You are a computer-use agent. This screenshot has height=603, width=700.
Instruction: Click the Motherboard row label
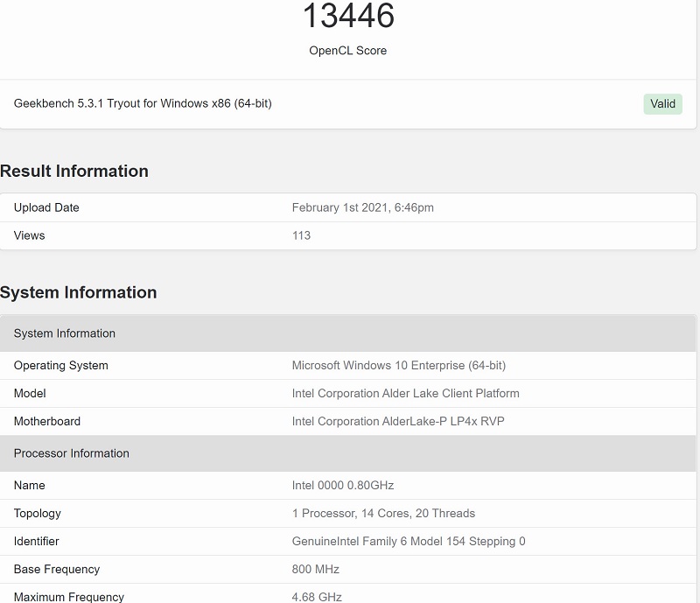pyautogui.click(x=47, y=421)
